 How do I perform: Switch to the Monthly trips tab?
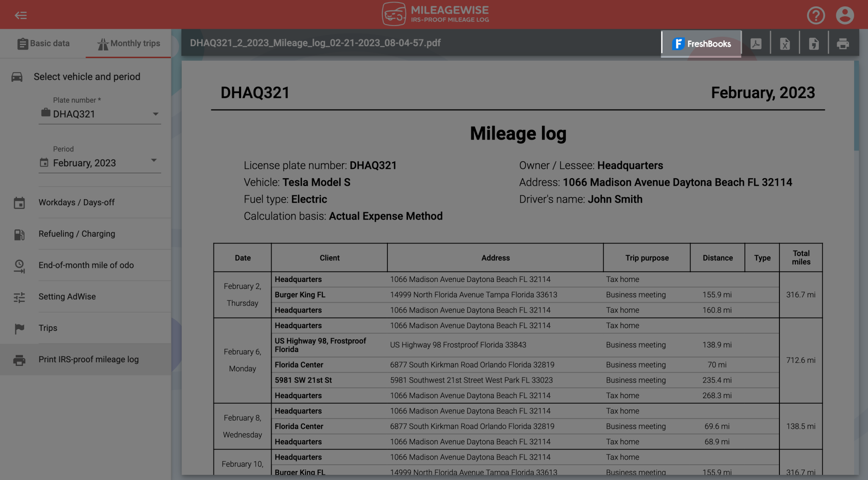[128, 43]
